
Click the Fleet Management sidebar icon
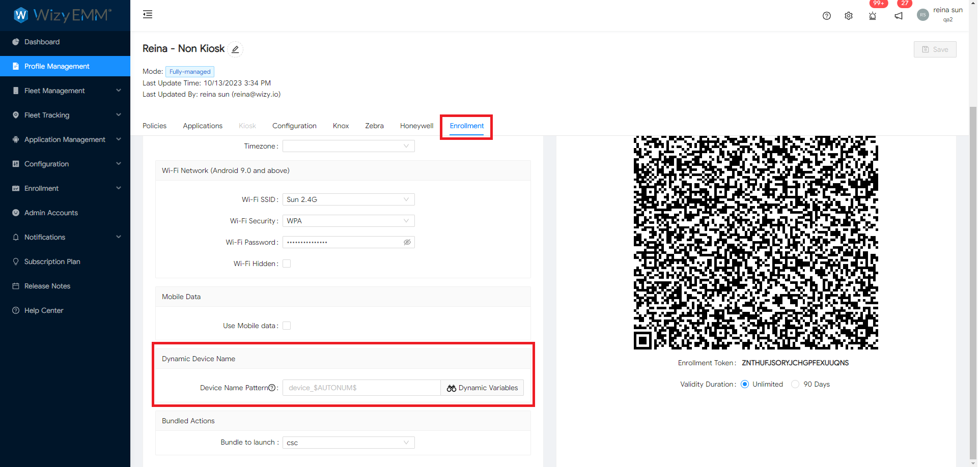tap(16, 91)
